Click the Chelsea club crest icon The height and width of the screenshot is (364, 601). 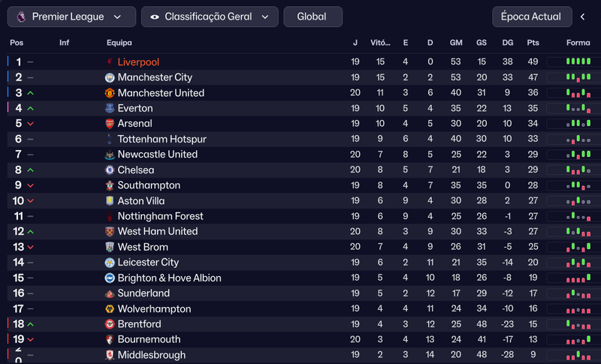[110, 170]
